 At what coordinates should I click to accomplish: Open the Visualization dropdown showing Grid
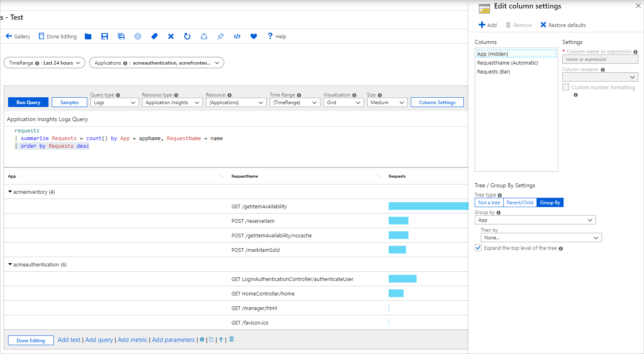pyautogui.click(x=343, y=103)
